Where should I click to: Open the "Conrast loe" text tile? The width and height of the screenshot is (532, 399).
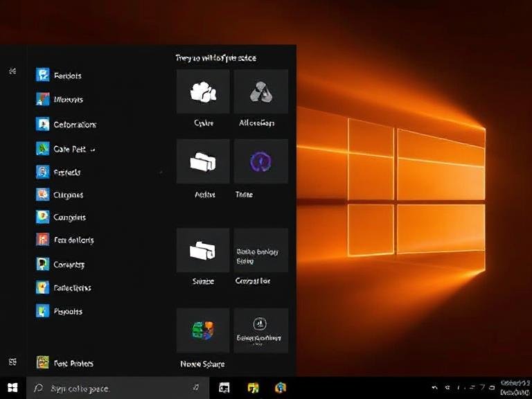click(x=261, y=250)
